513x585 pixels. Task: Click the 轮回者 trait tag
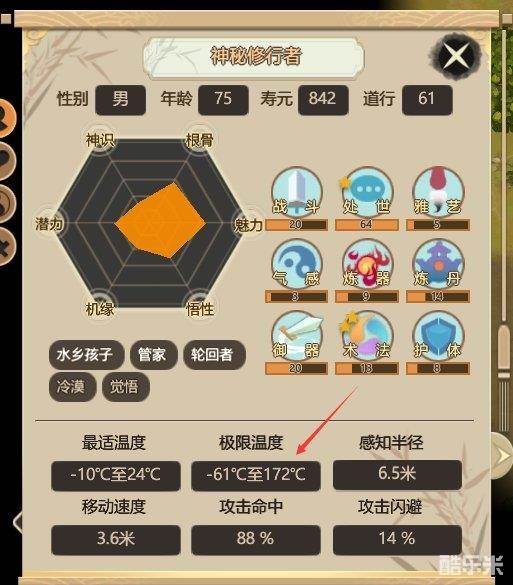(x=214, y=354)
